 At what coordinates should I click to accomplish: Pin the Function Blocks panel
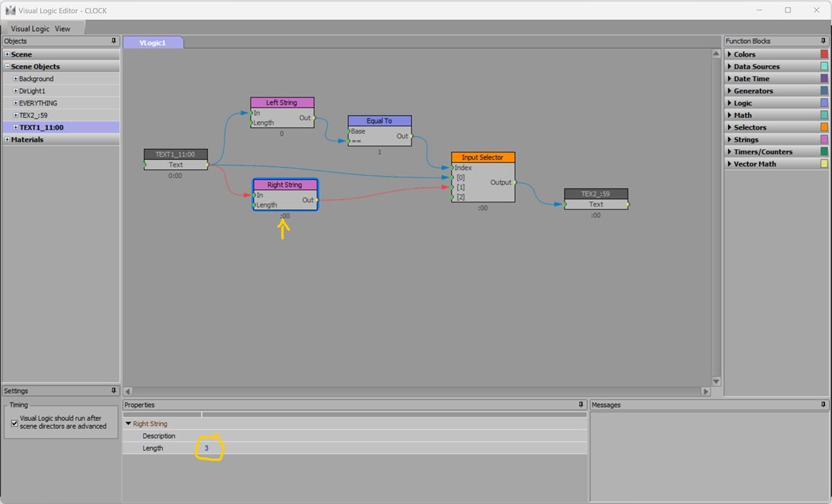pos(824,41)
